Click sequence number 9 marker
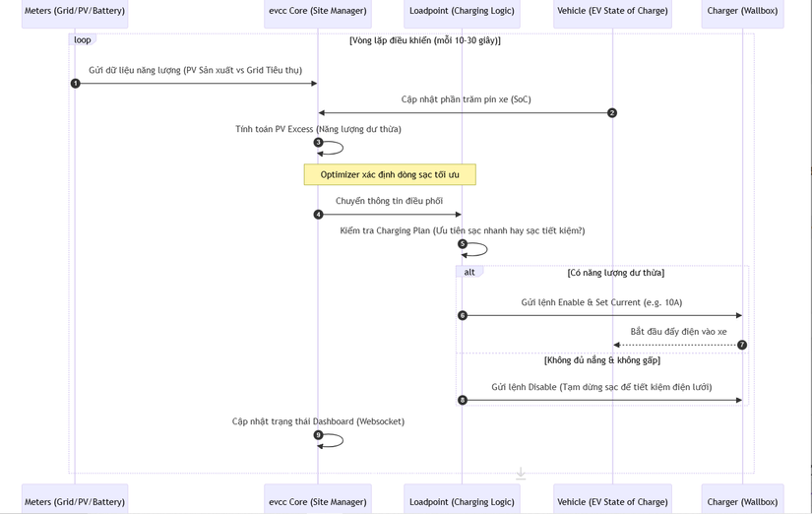 (318, 435)
